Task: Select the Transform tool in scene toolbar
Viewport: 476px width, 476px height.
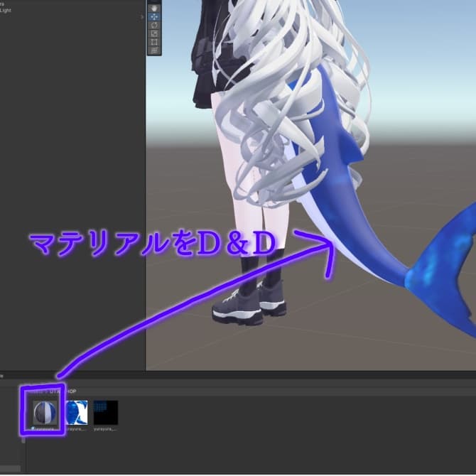Action: pos(154,50)
